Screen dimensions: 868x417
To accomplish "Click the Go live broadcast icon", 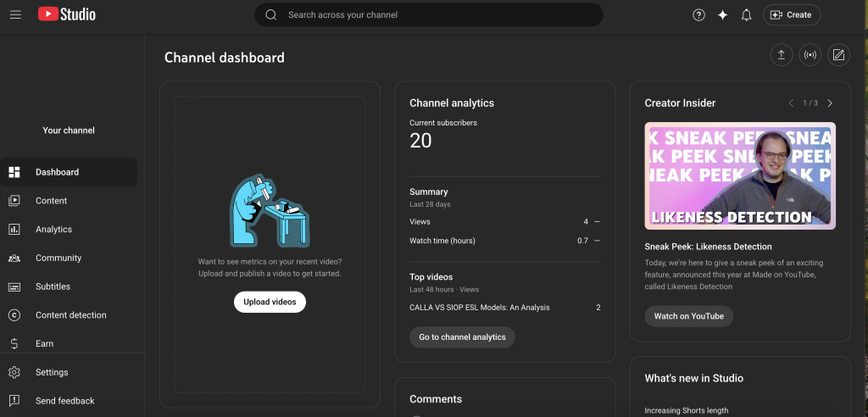I will click(810, 55).
